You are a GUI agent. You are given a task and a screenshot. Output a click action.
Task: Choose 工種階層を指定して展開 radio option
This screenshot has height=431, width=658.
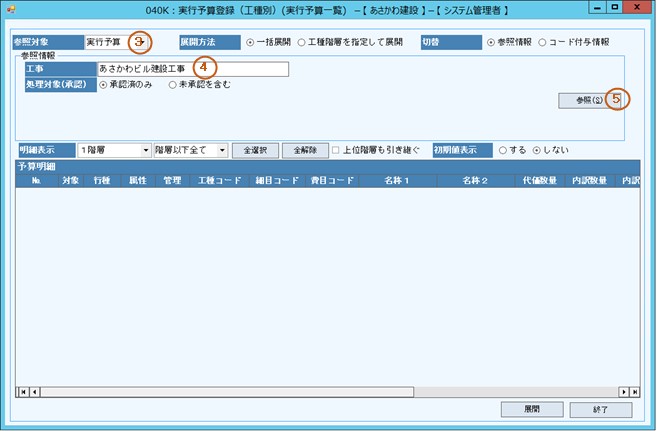302,43
